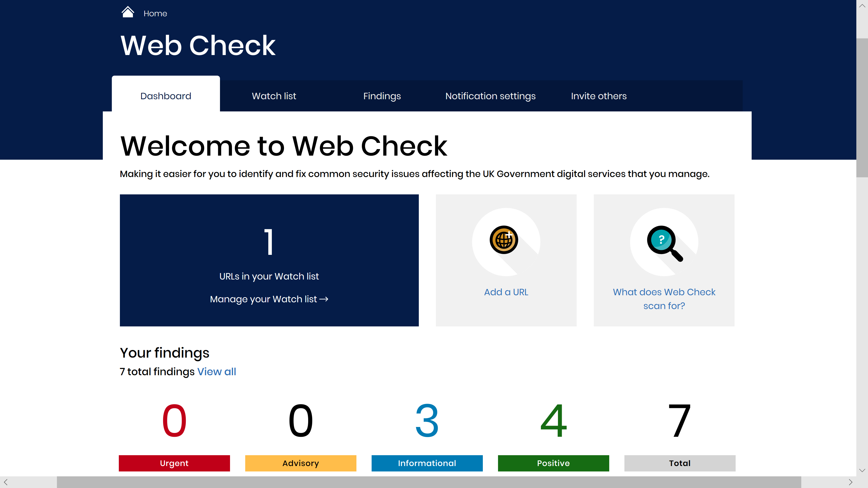The image size is (868, 488).
Task: Click the Home house icon
Action: click(x=127, y=12)
